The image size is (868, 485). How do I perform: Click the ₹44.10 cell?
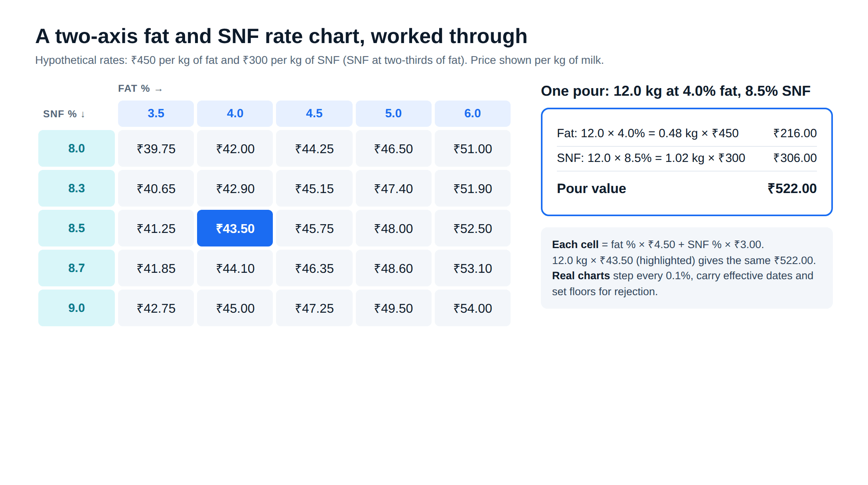click(235, 268)
